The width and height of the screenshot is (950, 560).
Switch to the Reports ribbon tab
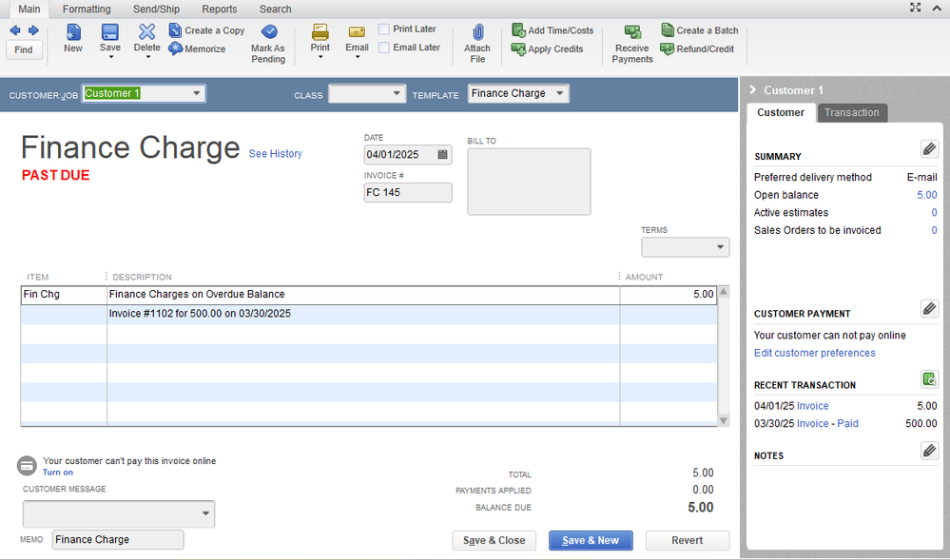(220, 10)
